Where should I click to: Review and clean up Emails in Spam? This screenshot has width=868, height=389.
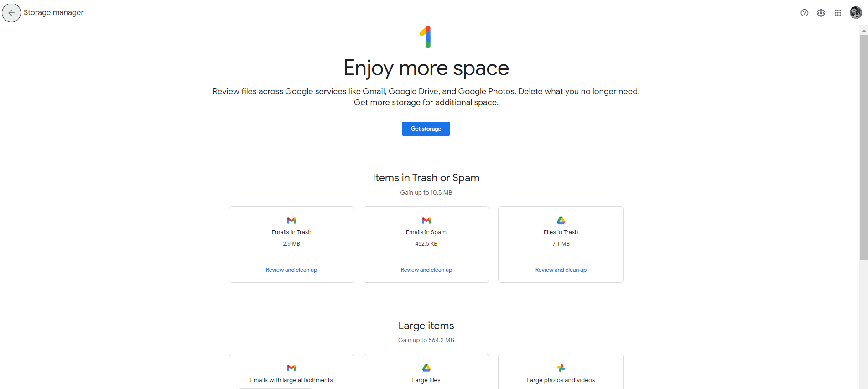(426, 270)
